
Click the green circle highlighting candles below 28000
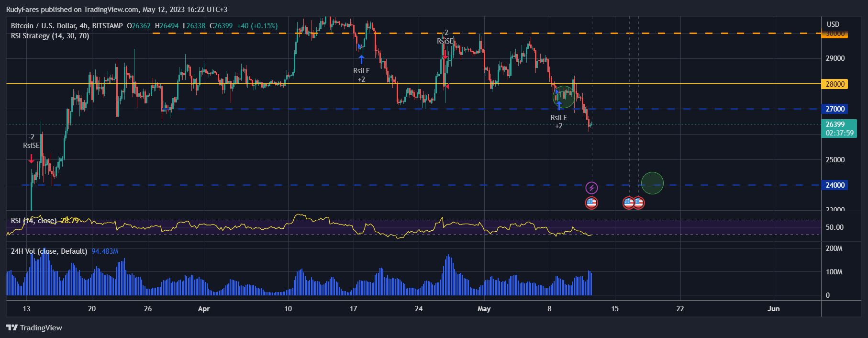pyautogui.click(x=564, y=96)
